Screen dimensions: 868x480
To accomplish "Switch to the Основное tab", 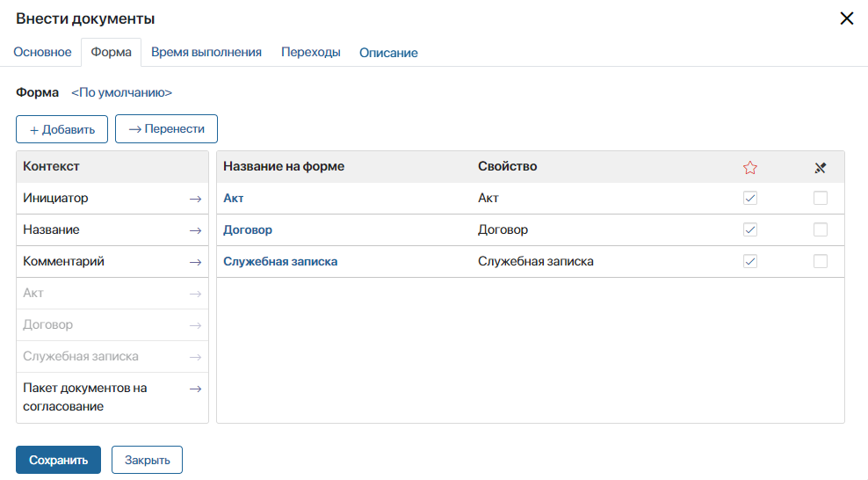I will click(x=43, y=52).
